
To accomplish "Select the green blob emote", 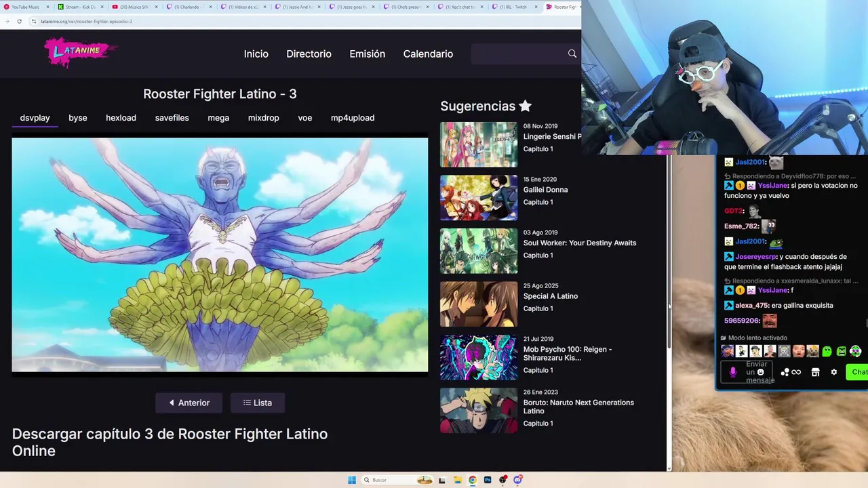I will (x=827, y=351).
